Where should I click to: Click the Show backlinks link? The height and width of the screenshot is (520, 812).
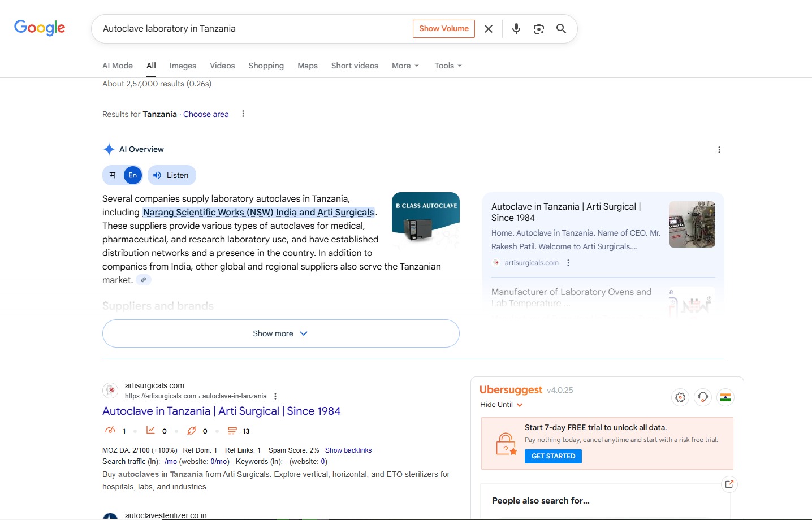click(x=348, y=450)
